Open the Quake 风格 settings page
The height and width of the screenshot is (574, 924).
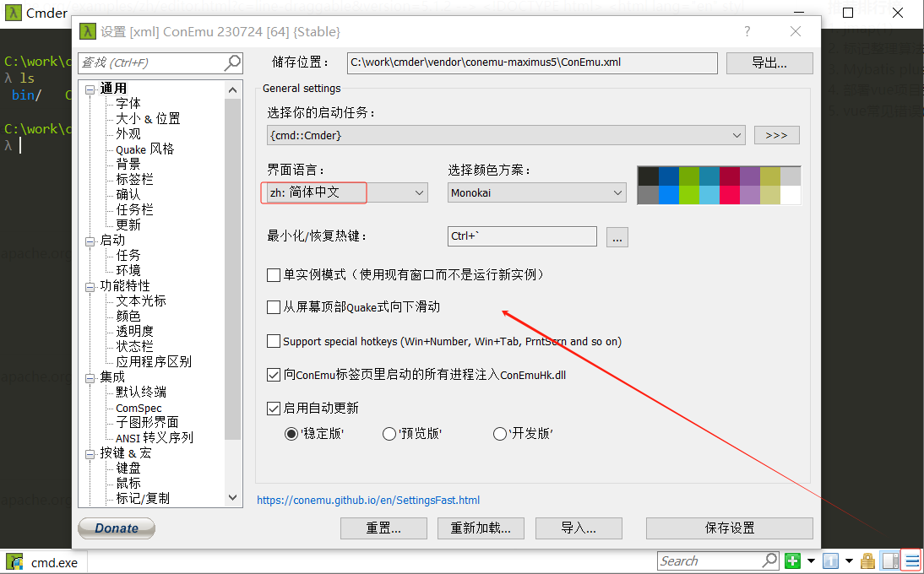[145, 149]
